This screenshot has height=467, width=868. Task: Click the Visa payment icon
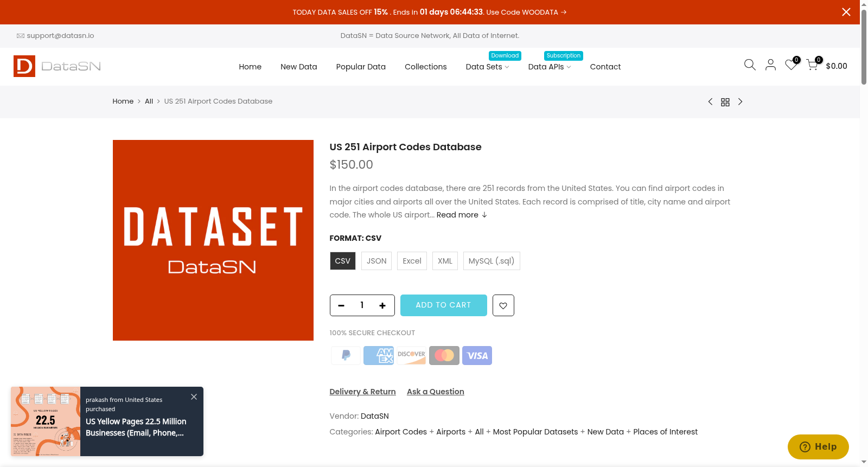[x=477, y=355]
